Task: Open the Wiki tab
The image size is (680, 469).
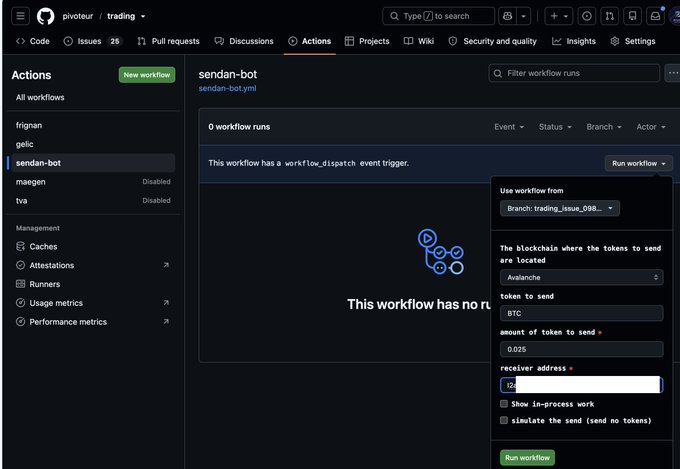Action: tap(419, 41)
